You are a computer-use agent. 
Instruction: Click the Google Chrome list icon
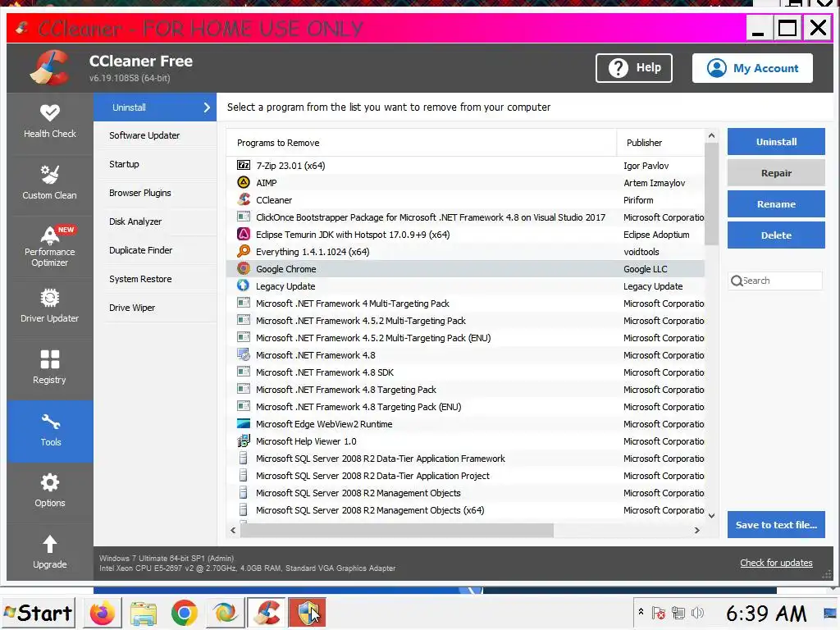[x=244, y=268]
